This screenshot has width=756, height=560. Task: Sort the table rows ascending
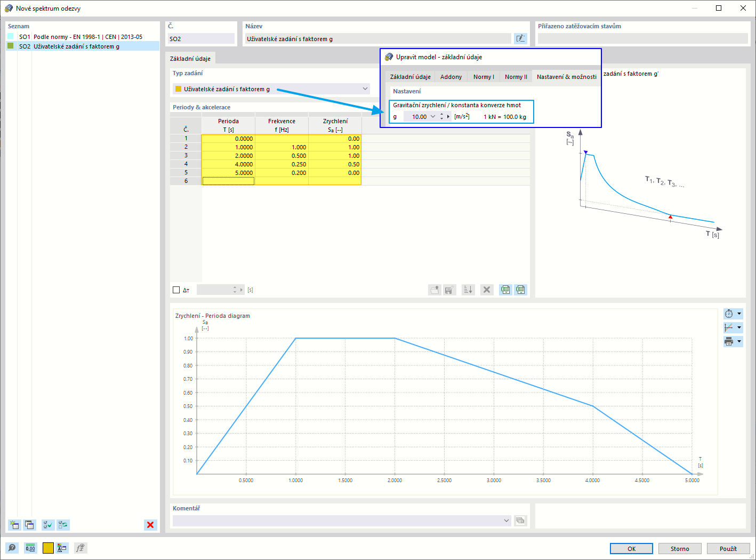coord(468,290)
